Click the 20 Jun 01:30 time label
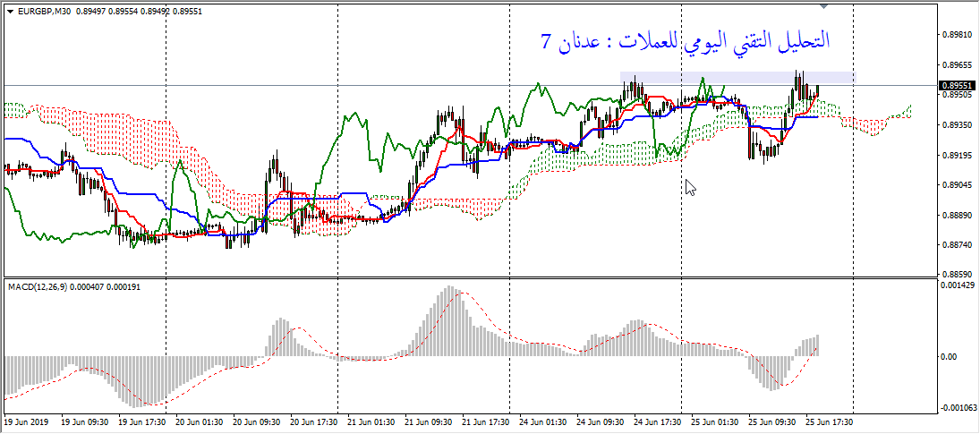This screenshot has height=434, width=980. coord(198,421)
